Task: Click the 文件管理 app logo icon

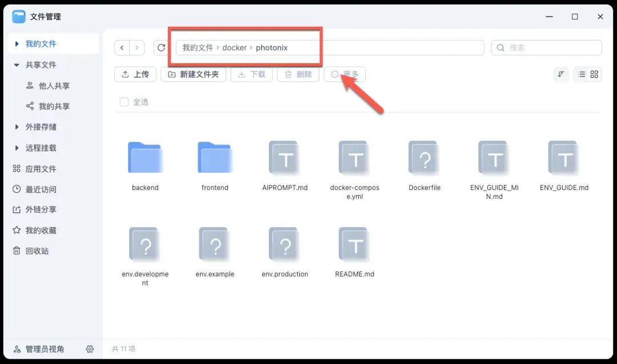Action: click(18, 17)
